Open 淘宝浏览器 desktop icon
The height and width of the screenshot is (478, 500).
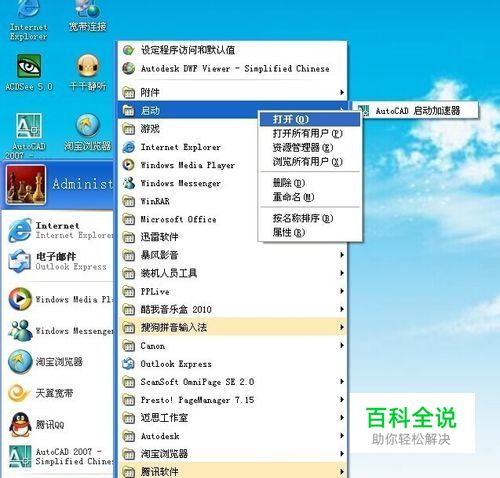[x=88, y=132]
